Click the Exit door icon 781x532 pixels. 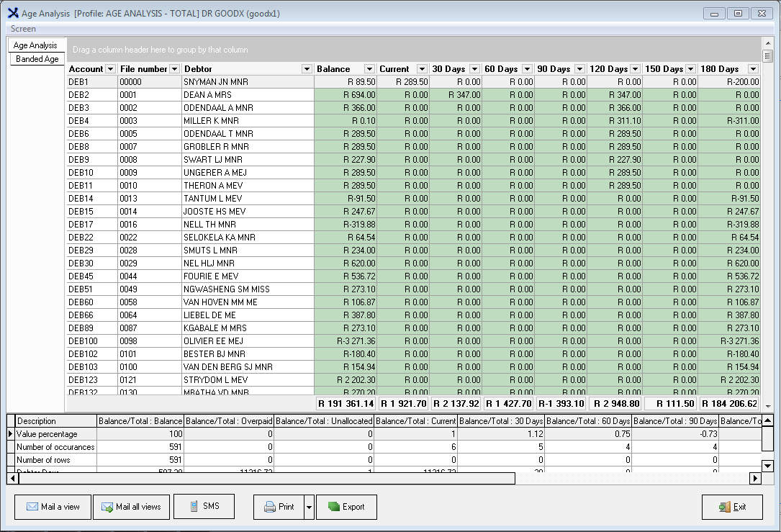[x=724, y=507]
